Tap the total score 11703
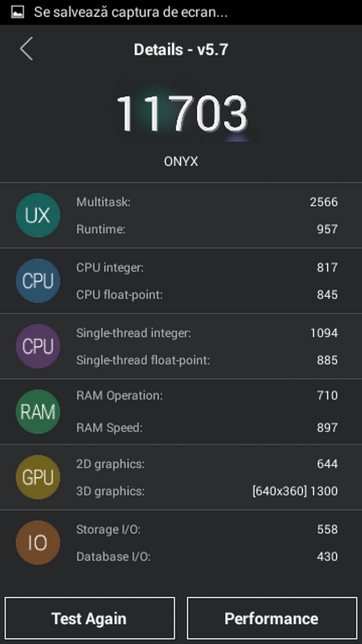362x644 pixels. (181, 113)
